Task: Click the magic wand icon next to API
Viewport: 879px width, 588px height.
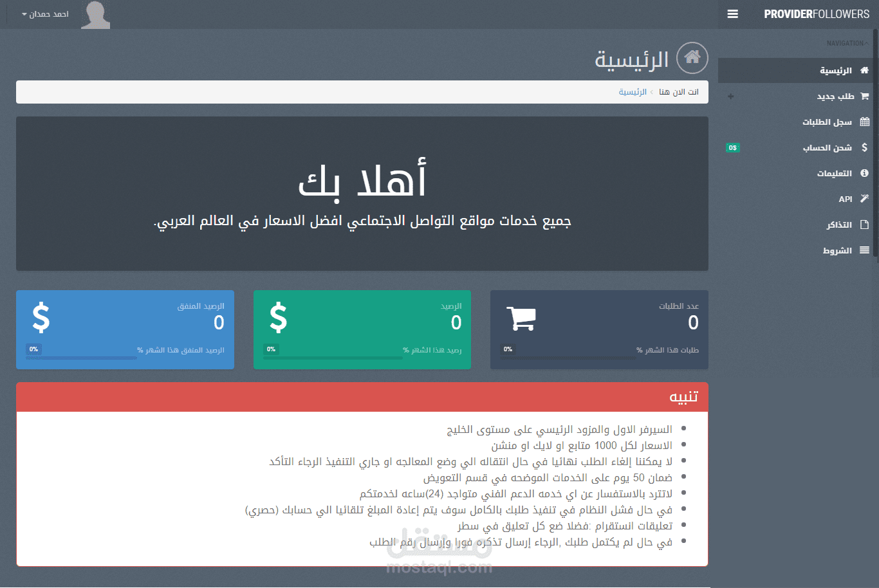Action: pyautogui.click(x=864, y=199)
